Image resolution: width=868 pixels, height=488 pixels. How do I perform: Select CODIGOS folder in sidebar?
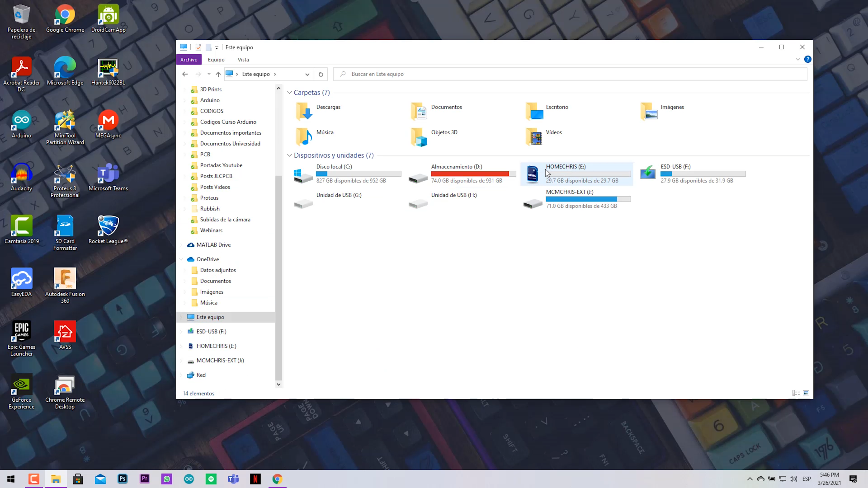213,111
